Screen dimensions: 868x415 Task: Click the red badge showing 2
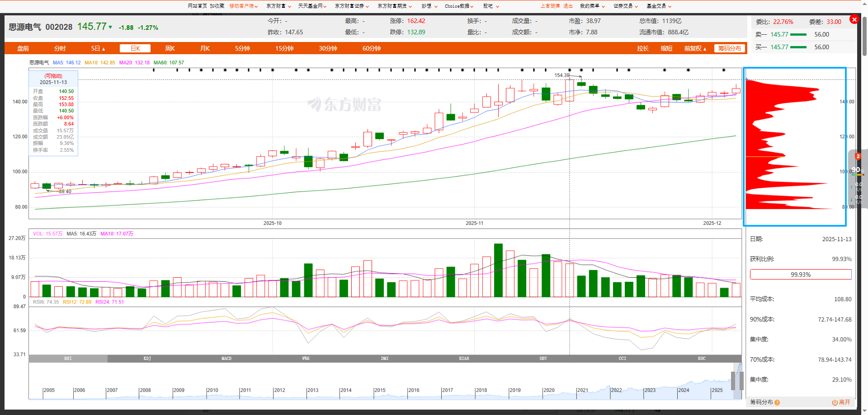point(858,156)
